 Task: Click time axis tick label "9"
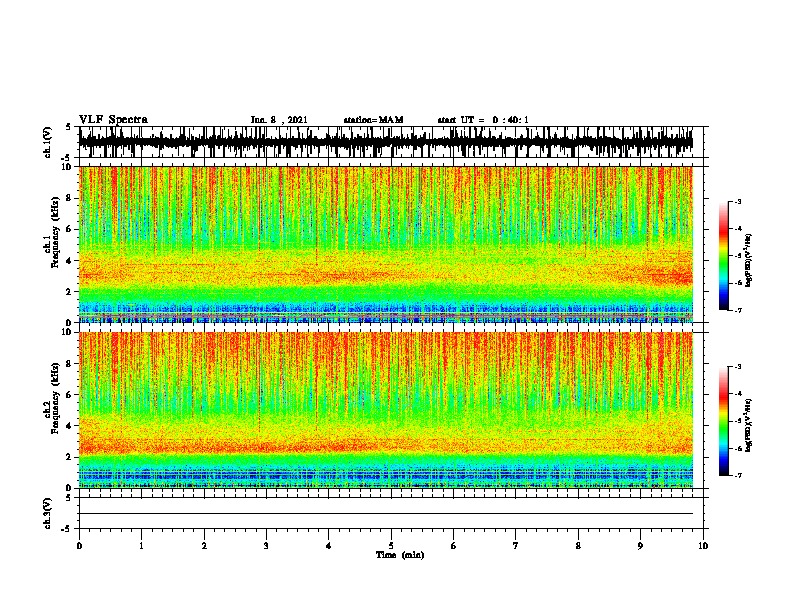[x=640, y=546]
